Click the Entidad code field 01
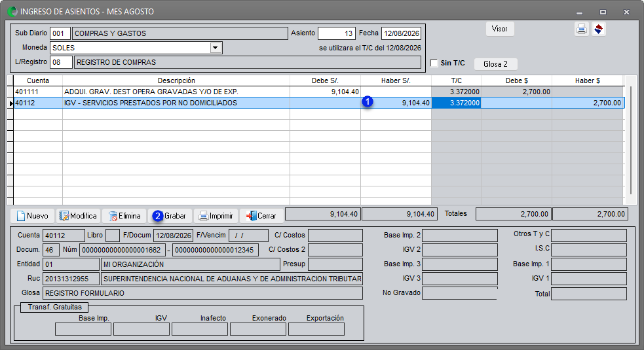This screenshot has height=350, width=644. click(x=71, y=264)
